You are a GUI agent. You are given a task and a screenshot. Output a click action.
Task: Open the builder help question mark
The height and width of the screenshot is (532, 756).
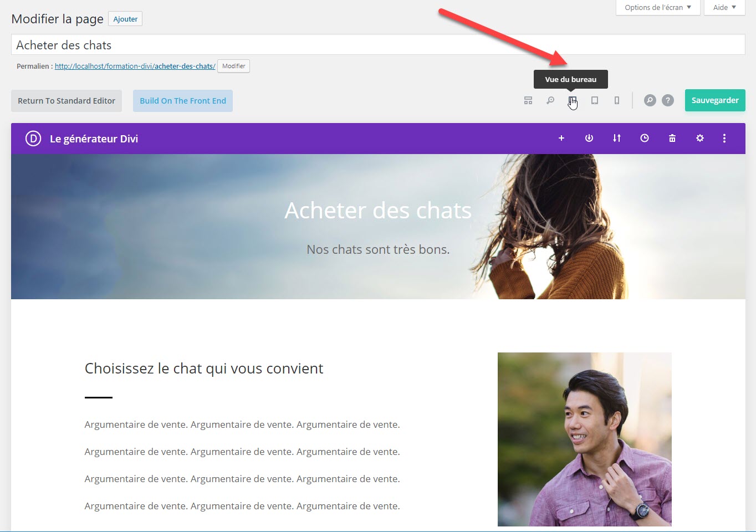[x=668, y=100]
